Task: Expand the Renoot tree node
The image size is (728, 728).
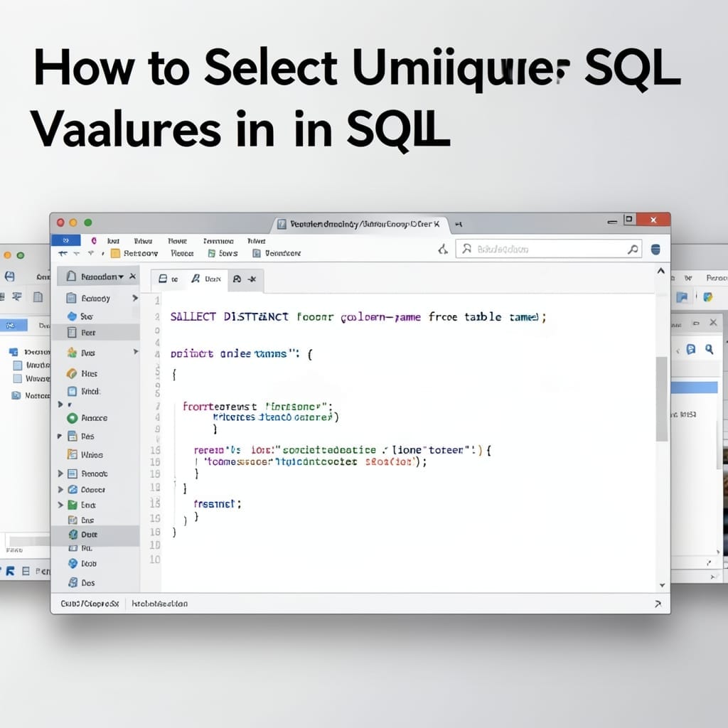Action: (x=60, y=473)
